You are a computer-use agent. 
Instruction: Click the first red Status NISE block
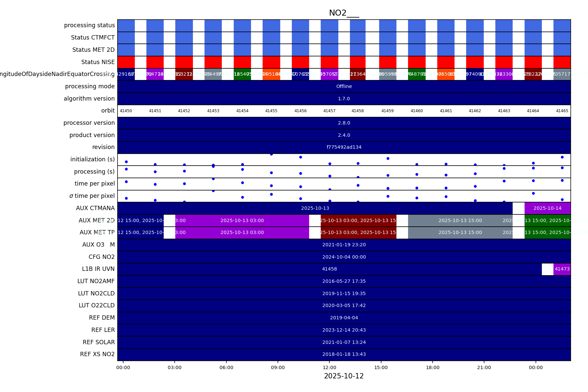pos(126,62)
